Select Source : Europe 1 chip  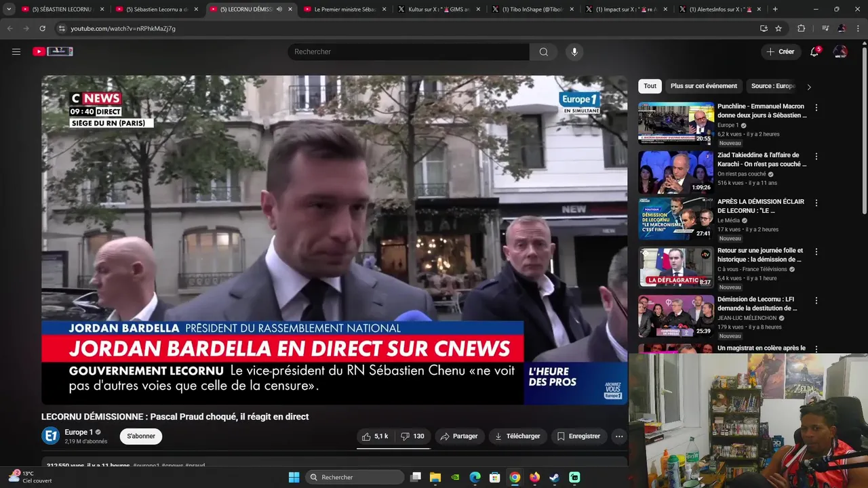[x=773, y=86]
